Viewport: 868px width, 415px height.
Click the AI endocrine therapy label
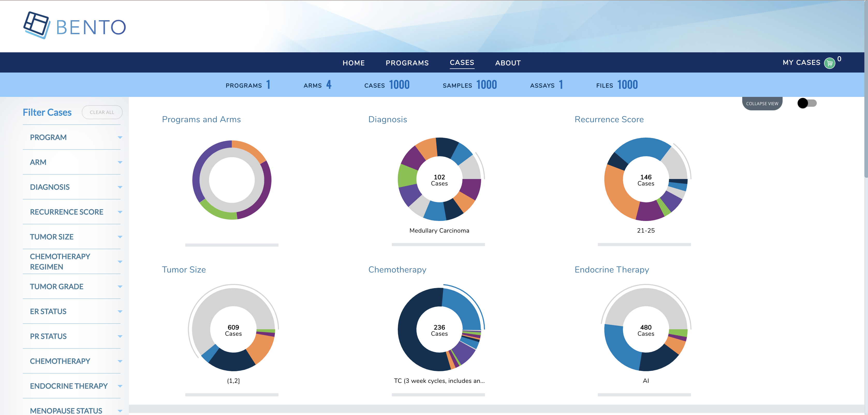tap(646, 381)
